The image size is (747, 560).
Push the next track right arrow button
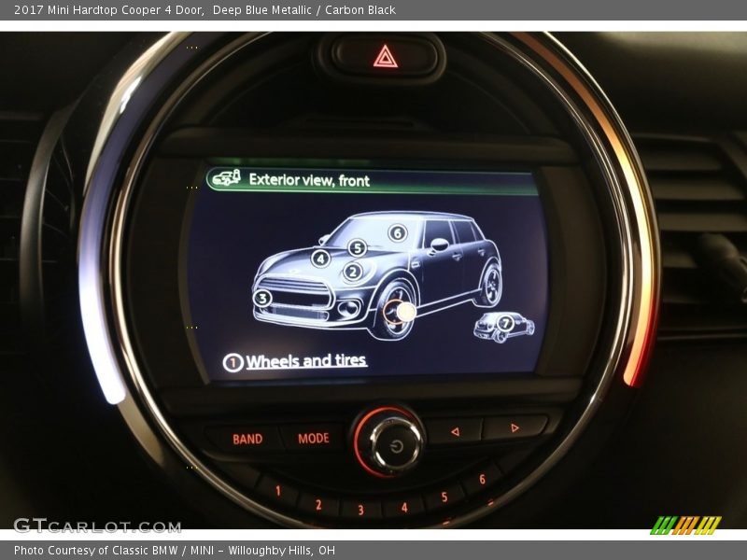pos(514,428)
